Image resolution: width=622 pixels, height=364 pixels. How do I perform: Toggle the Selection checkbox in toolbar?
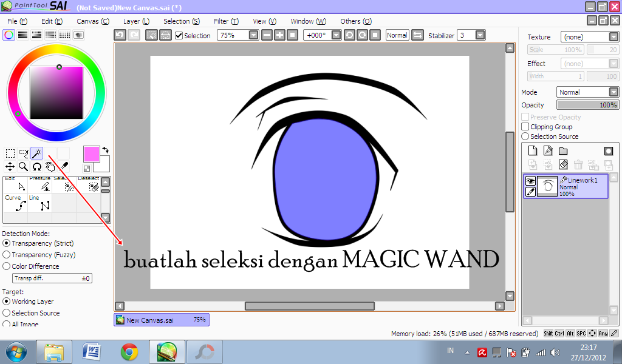179,36
